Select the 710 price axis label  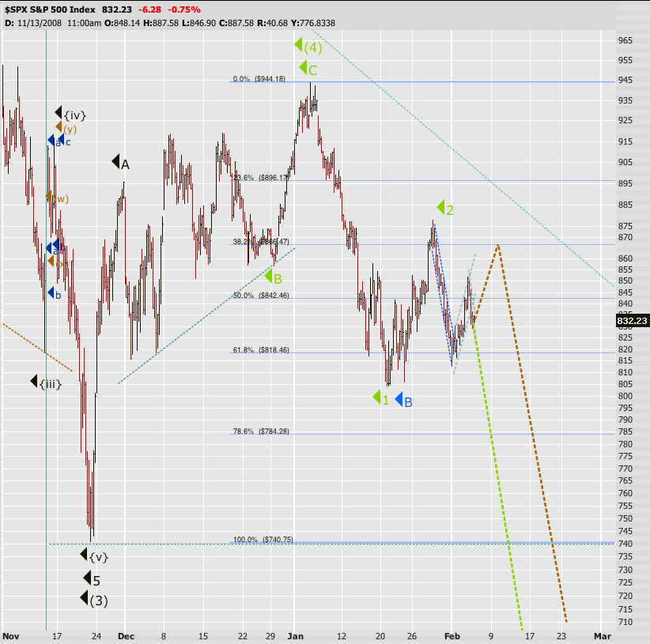[625, 622]
